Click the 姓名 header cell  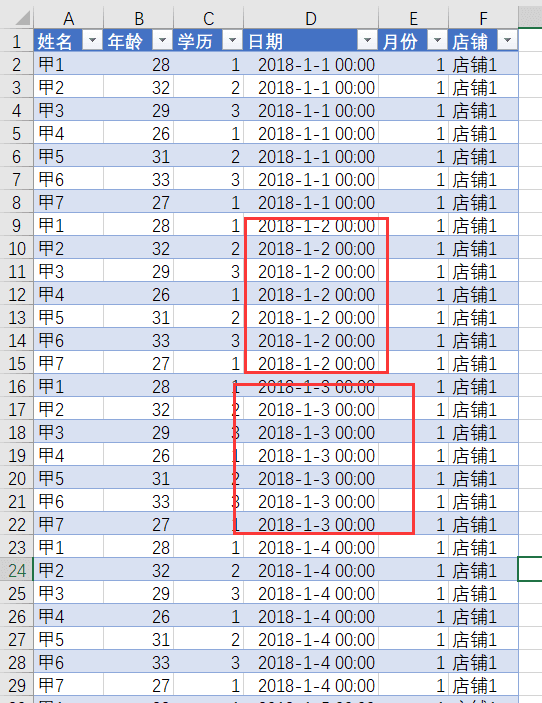[x=68, y=41]
